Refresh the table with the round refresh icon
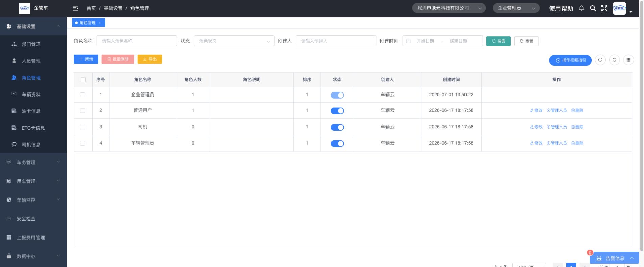Viewport: 644px width, 267px height. (x=614, y=60)
